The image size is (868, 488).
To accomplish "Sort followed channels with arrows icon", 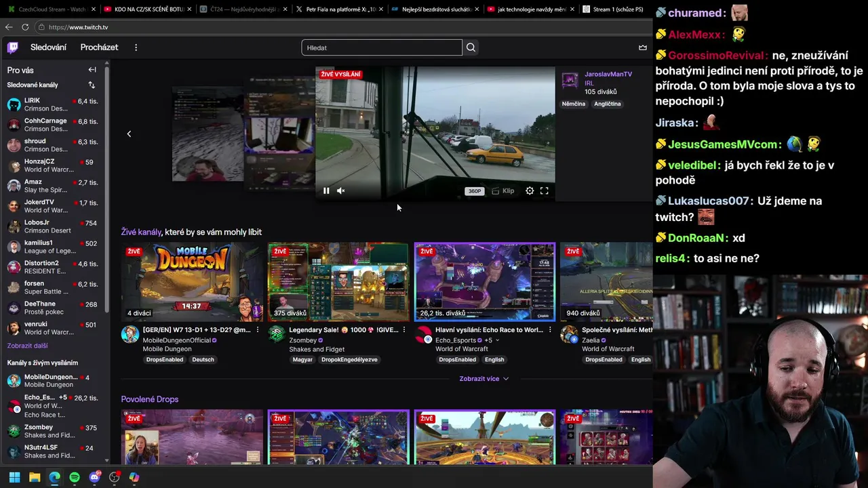I will pos(92,85).
